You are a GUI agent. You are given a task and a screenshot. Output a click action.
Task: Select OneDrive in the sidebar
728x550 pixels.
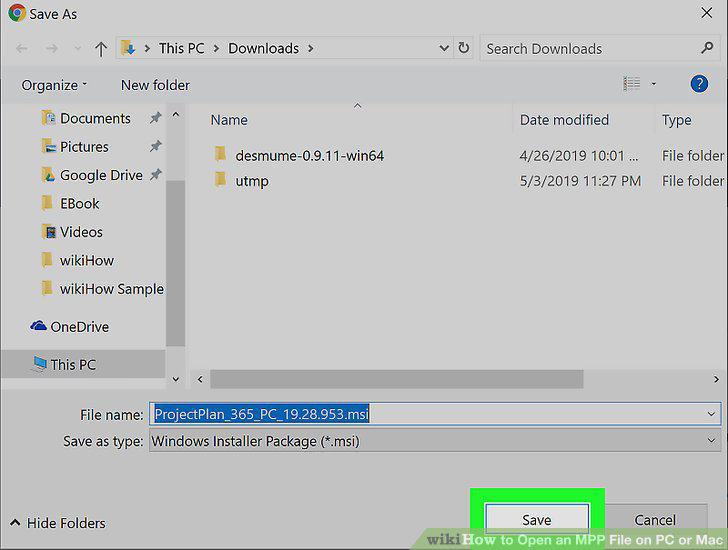coord(79,327)
